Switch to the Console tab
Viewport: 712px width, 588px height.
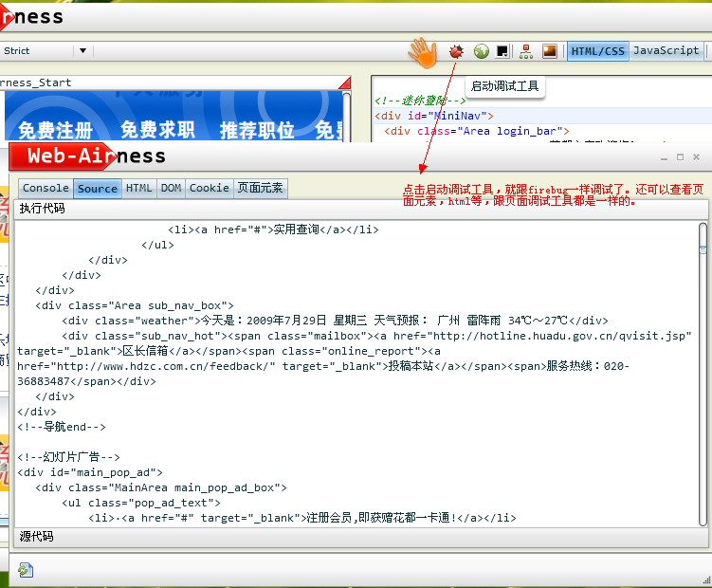(x=46, y=188)
